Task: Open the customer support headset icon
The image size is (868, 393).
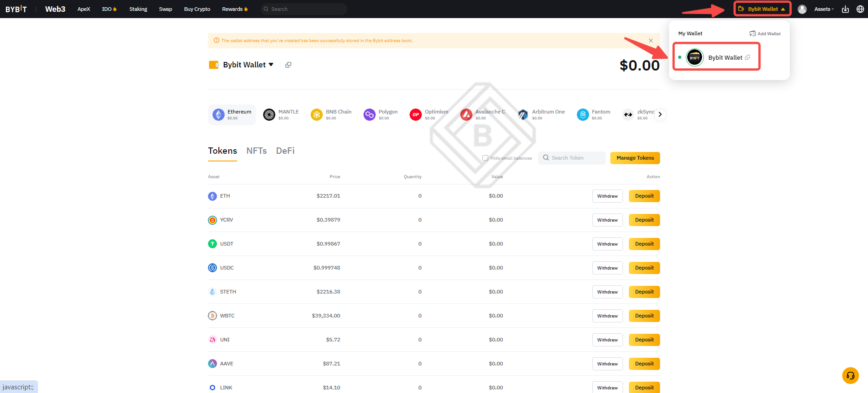Action: 850,375
